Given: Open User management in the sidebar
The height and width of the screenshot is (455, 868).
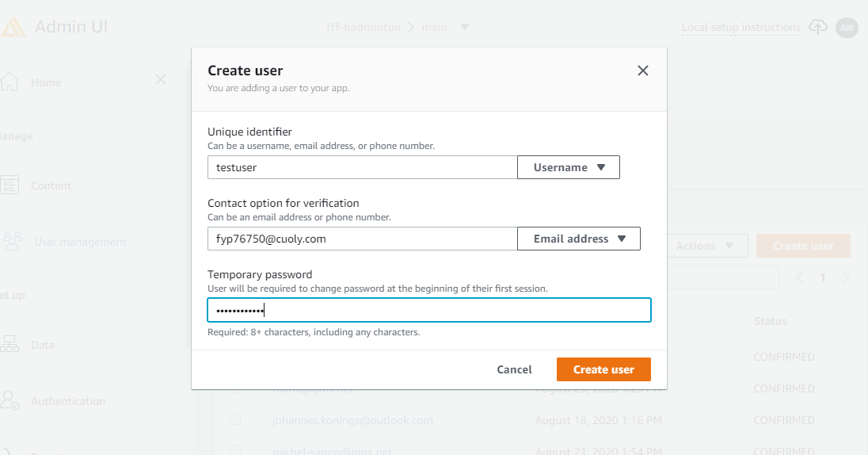Looking at the screenshot, I should tap(80, 243).
